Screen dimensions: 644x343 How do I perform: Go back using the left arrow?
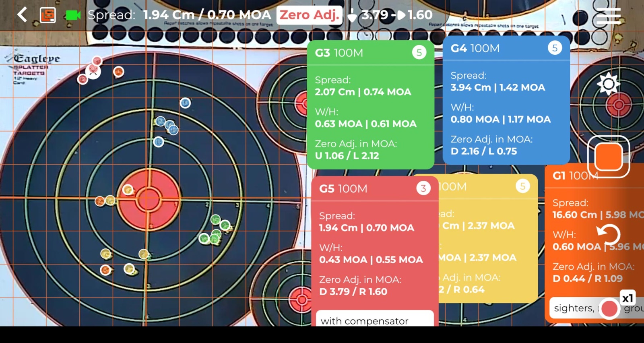click(22, 15)
